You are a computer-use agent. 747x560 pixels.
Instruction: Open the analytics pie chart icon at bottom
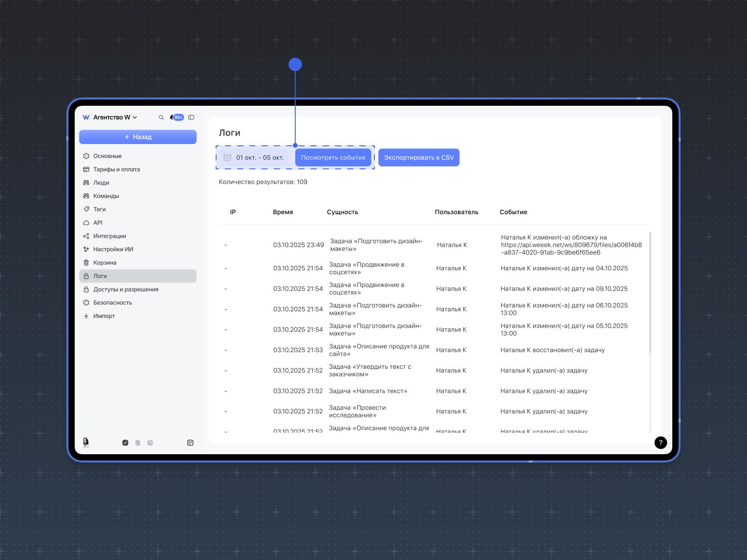coord(150,443)
